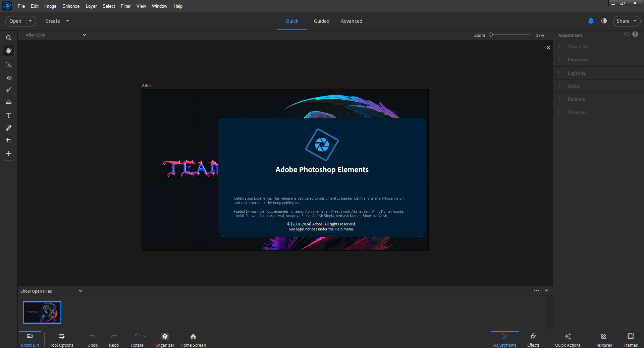Click the Photoshop Elements app logo

click(x=7, y=6)
